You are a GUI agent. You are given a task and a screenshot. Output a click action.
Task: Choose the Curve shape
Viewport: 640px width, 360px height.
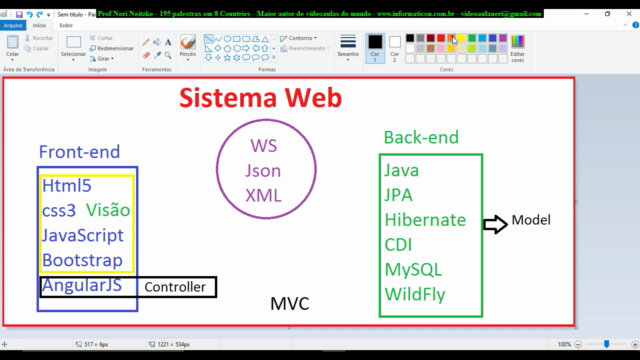[218, 39]
